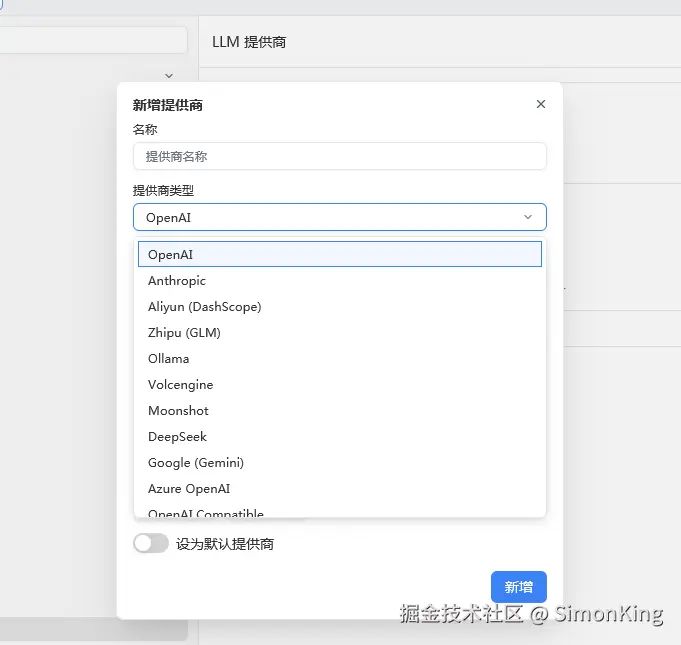
Task: Choose Azure OpenAI provider type
Action: [x=340, y=489]
